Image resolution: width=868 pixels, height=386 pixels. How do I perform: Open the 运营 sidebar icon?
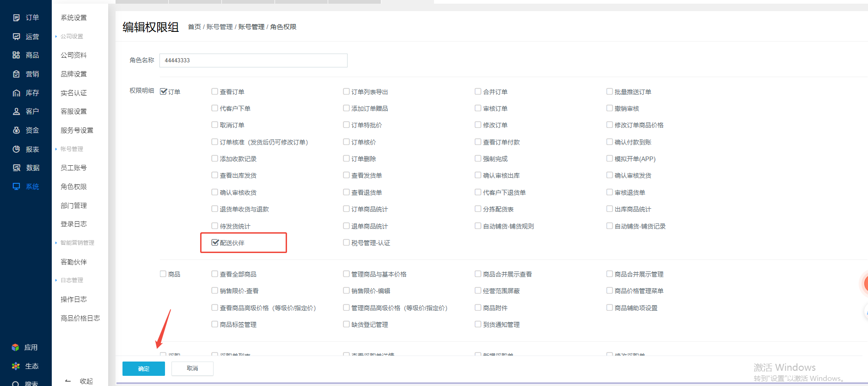point(16,36)
